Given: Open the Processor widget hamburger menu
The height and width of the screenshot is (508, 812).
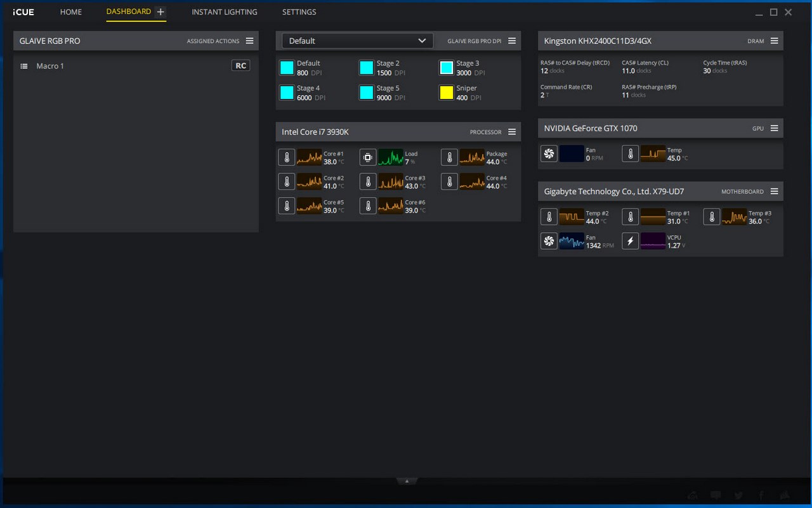Looking at the screenshot, I should tap(512, 132).
